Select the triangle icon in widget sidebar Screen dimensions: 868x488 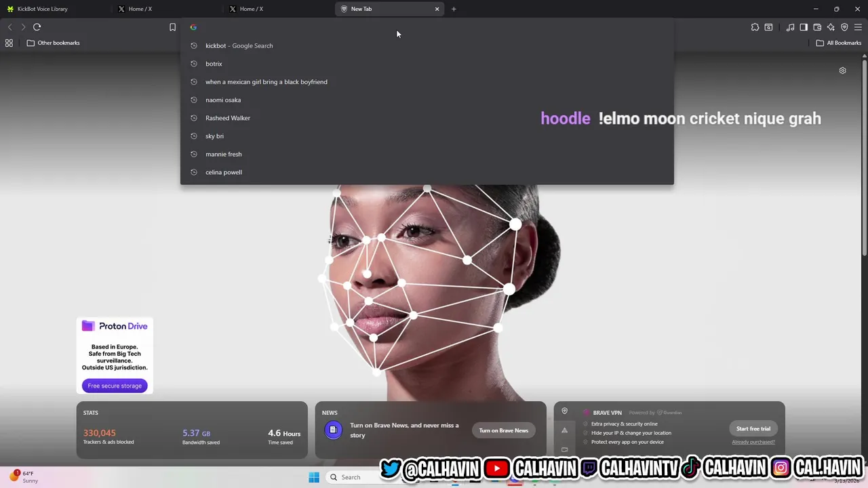564,430
